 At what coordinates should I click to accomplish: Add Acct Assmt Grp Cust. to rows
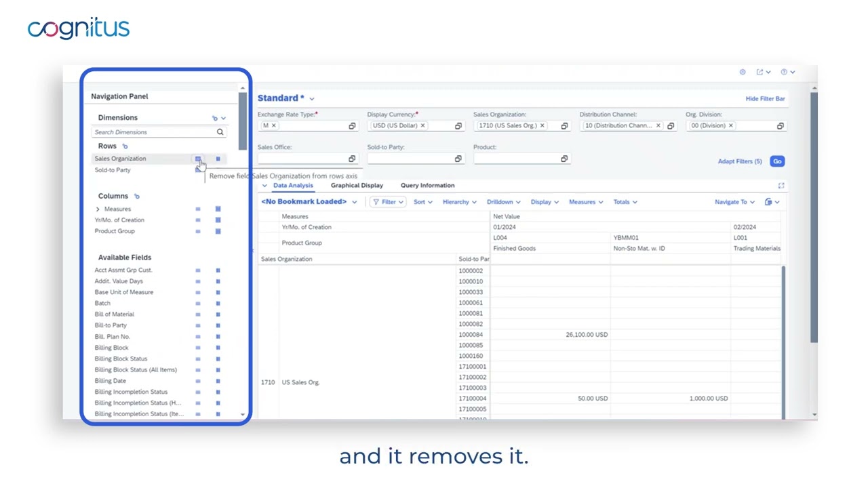tap(198, 270)
